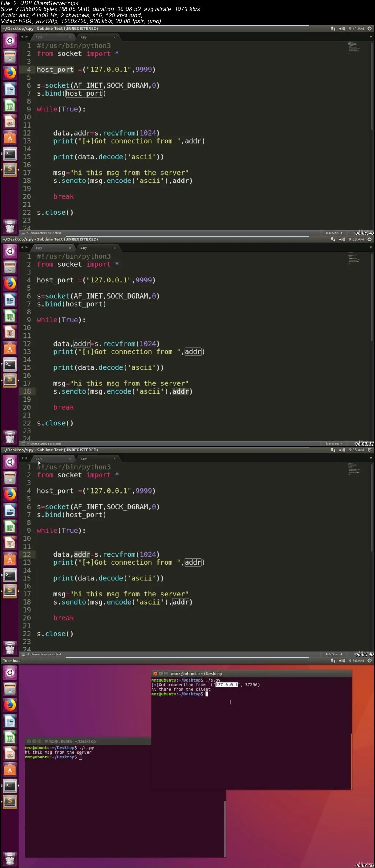The image size is (375, 868).
Task: Click '9 characters selected' status text
Action: tap(44, 233)
